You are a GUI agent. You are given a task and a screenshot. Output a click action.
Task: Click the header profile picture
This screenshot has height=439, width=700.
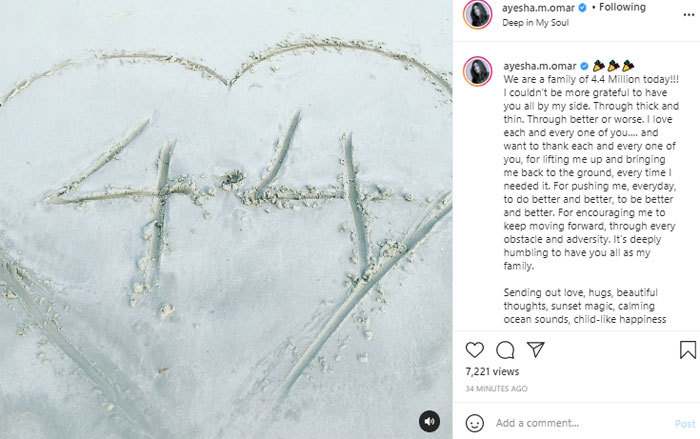(x=478, y=14)
